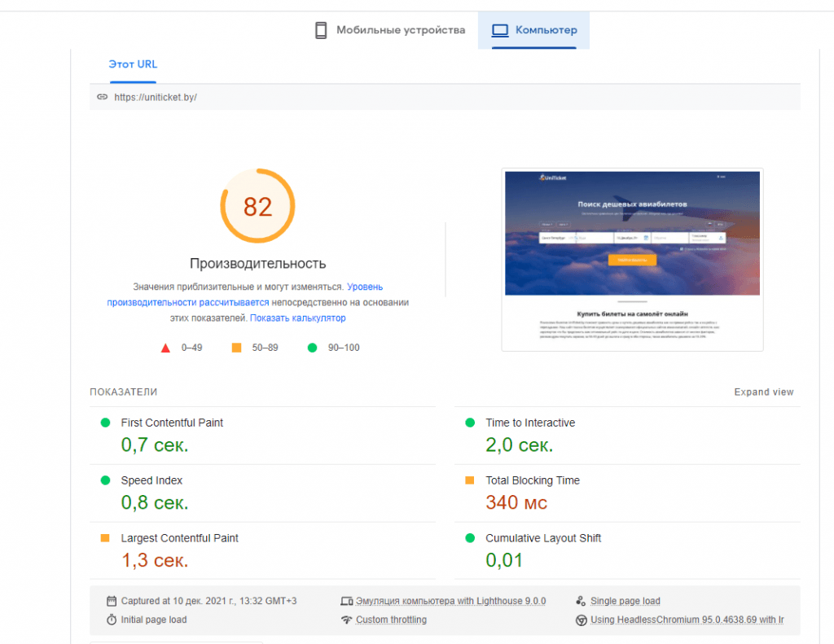
Task: Click the 82 performance score gauge
Action: coord(257,206)
